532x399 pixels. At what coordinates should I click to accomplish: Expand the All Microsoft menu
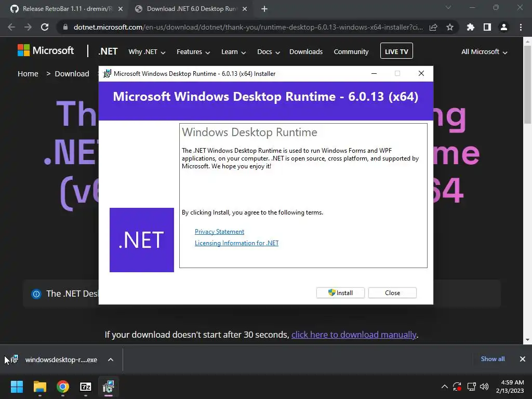[484, 52]
